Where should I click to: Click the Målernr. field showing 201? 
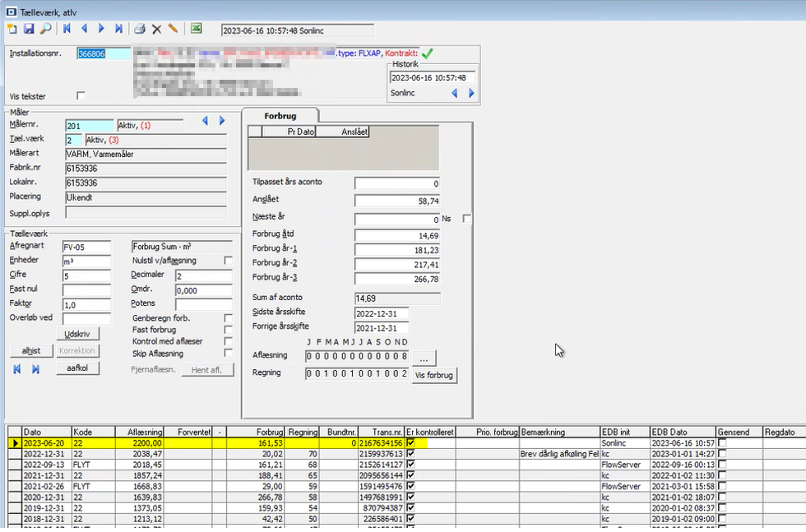(x=90, y=126)
